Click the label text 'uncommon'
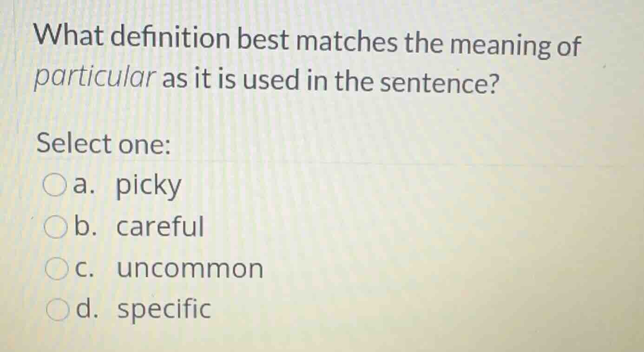Image resolution: width=644 pixels, height=352 pixels. click(x=191, y=268)
